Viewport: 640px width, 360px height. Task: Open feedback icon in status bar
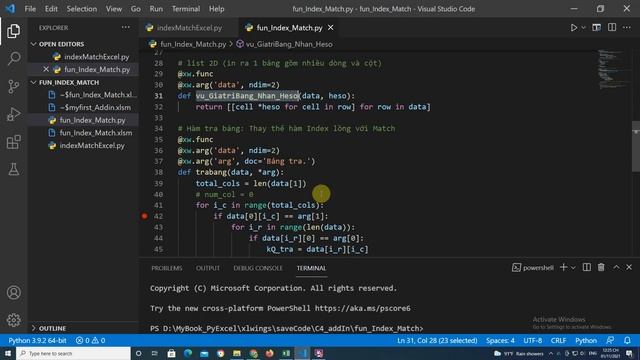(610, 340)
